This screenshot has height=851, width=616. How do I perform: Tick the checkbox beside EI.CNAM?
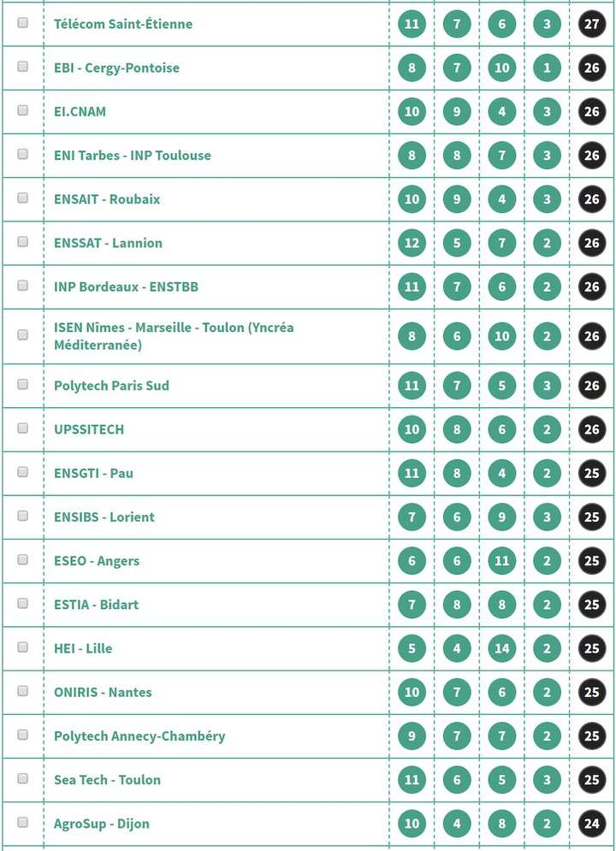(23, 110)
